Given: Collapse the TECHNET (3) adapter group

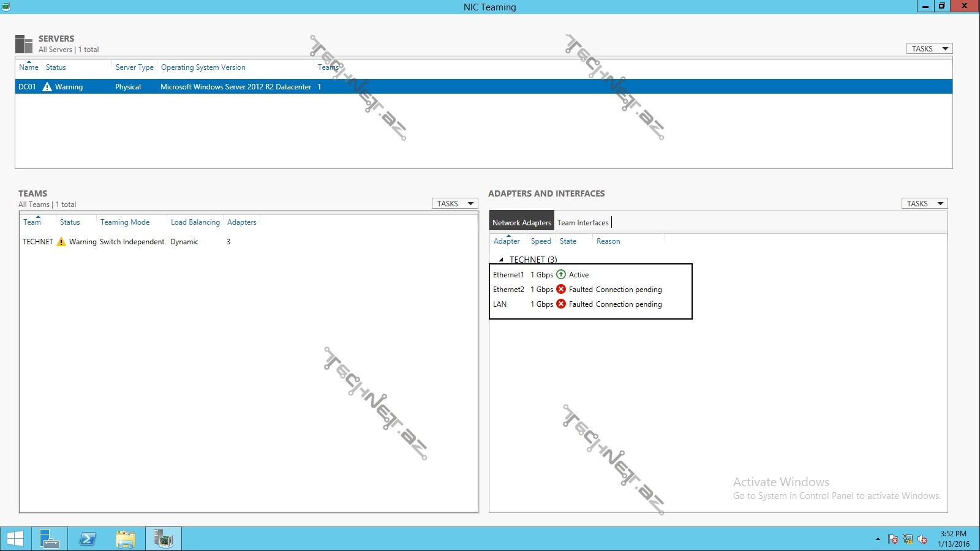Looking at the screenshot, I should pos(501,260).
